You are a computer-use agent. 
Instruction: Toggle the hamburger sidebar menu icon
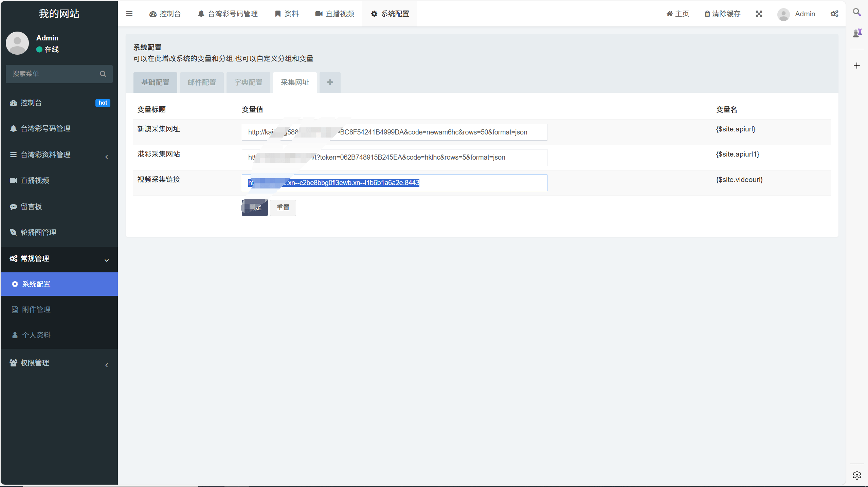click(129, 14)
